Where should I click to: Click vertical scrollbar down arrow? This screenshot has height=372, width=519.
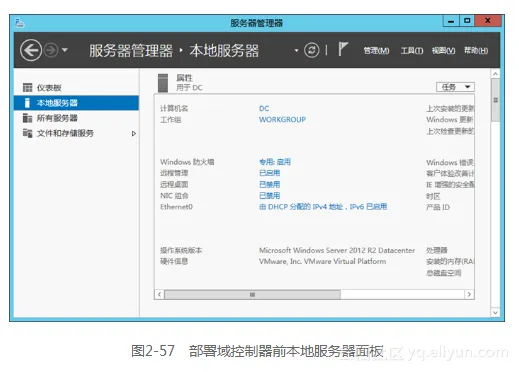pyautogui.click(x=495, y=313)
